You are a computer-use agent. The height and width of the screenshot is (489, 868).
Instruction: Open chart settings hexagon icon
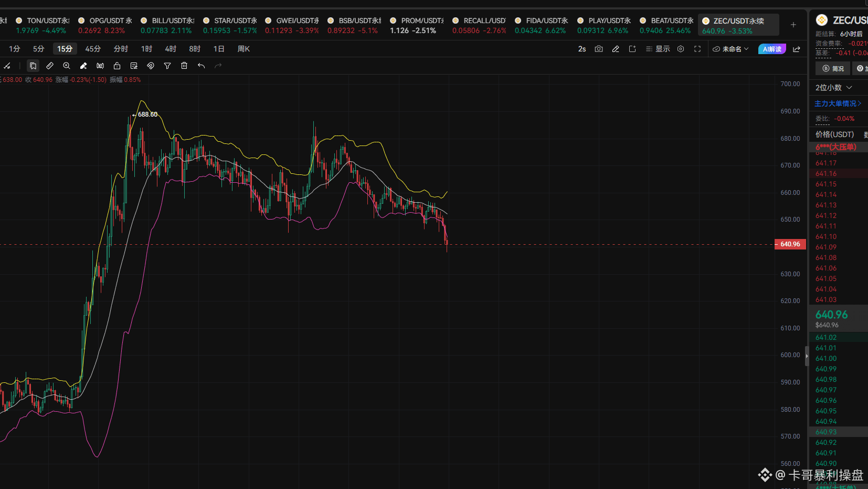681,49
